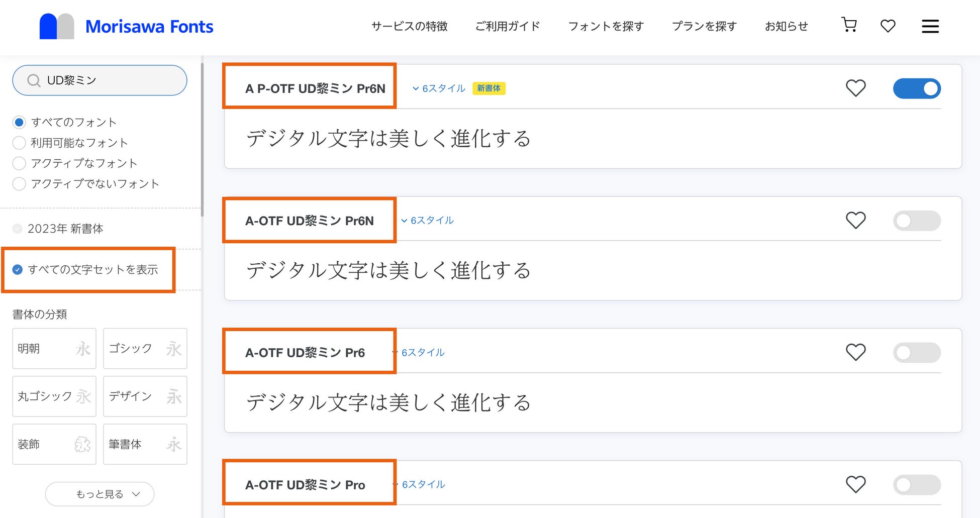Activate A-OTF UD黎ミン Pr6N toggle
Screen dimensions: 980x518
[x=917, y=221]
